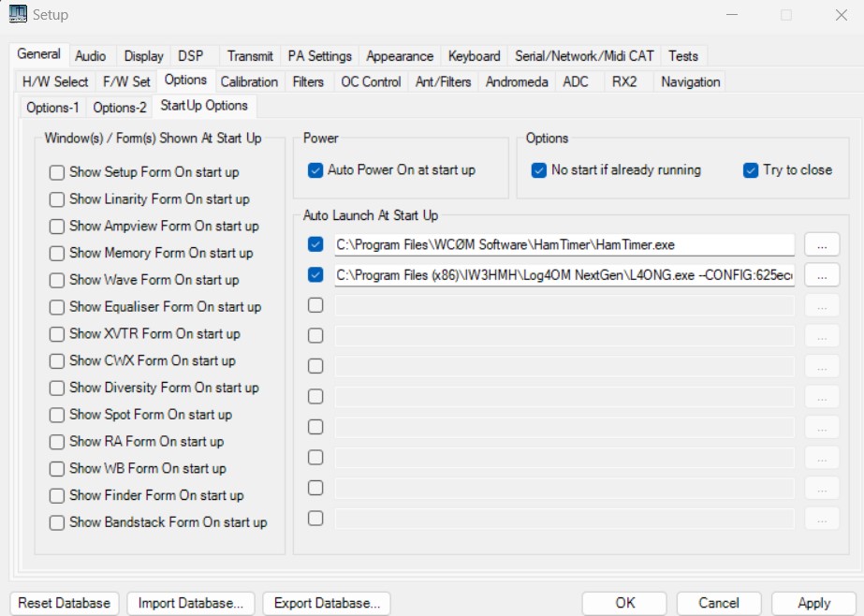Toggle No start if already running
The width and height of the screenshot is (864, 616).
click(539, 170)
